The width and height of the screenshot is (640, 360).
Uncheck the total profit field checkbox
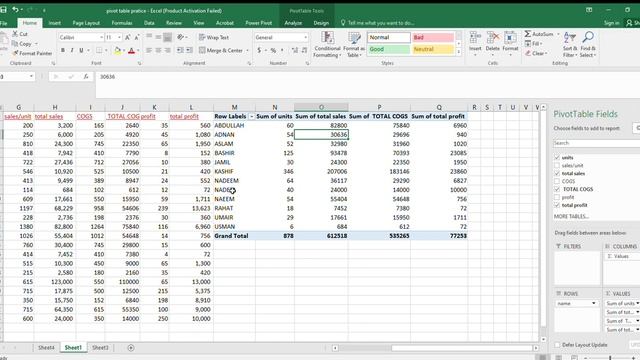tap(557, 205)
